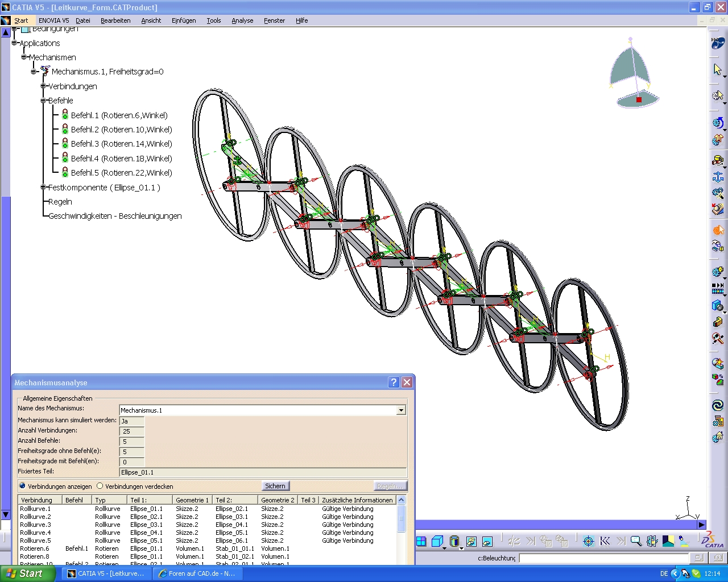This screenshot has width=728, height=582.
Task: Click the Speed and Acceleration icon
Action: pyautogui.click(x=718, y=209)
